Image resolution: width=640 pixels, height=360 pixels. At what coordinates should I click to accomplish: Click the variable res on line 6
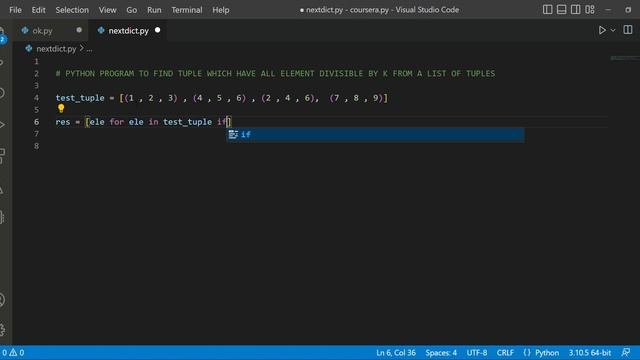click(63, 122)
